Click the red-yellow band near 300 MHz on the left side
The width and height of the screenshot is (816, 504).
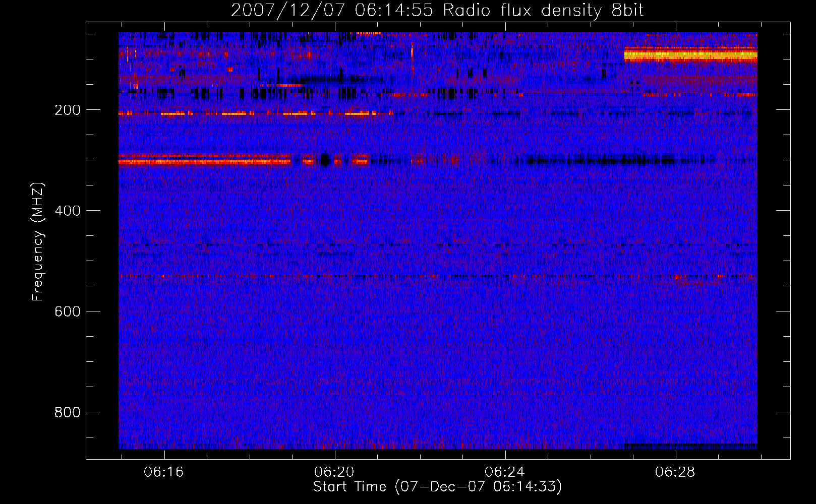point(205,160)
